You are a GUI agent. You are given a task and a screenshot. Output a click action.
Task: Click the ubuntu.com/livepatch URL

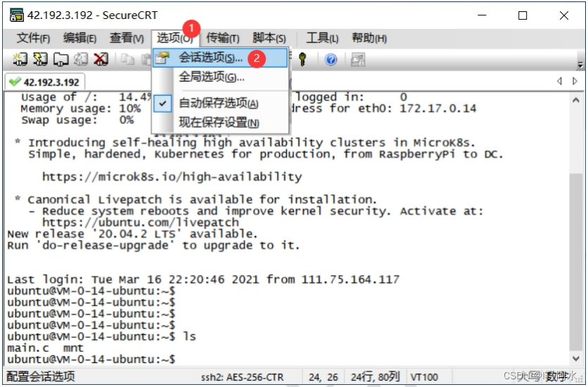pyautogui.click(x=140, y=222)
